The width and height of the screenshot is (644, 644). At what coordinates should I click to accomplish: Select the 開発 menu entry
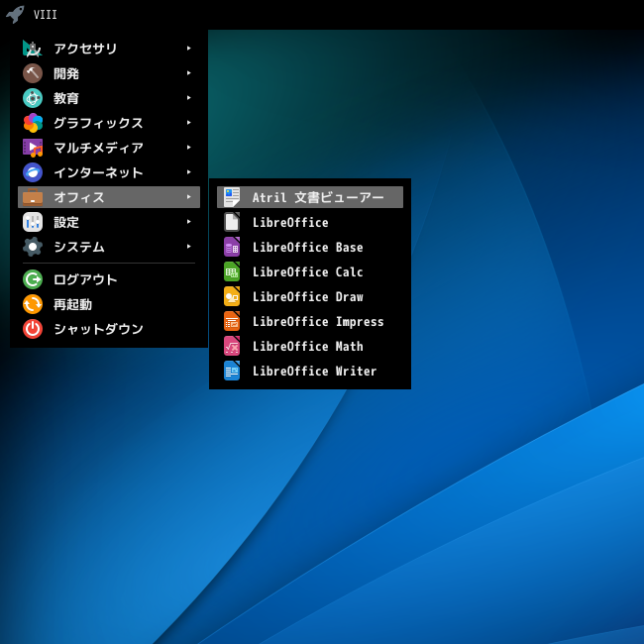point(66,73)
